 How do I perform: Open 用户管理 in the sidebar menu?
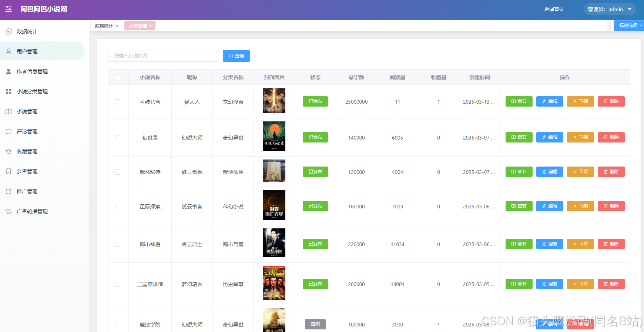(42, 51)
